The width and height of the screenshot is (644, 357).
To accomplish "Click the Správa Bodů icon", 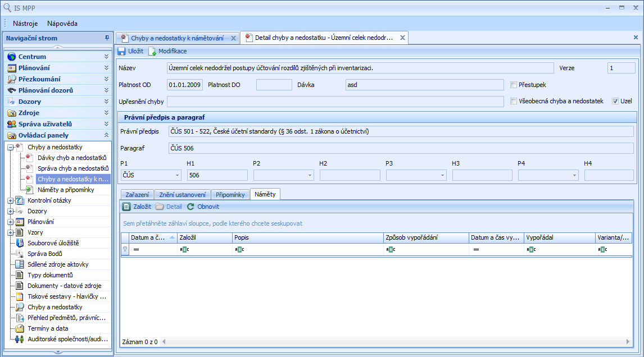I will (x=20, y=254).
